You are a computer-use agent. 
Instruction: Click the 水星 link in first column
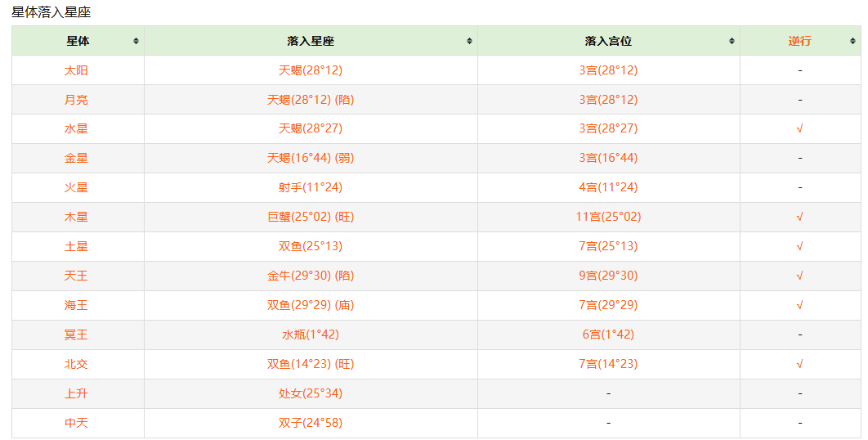click(x=76, y=128)
